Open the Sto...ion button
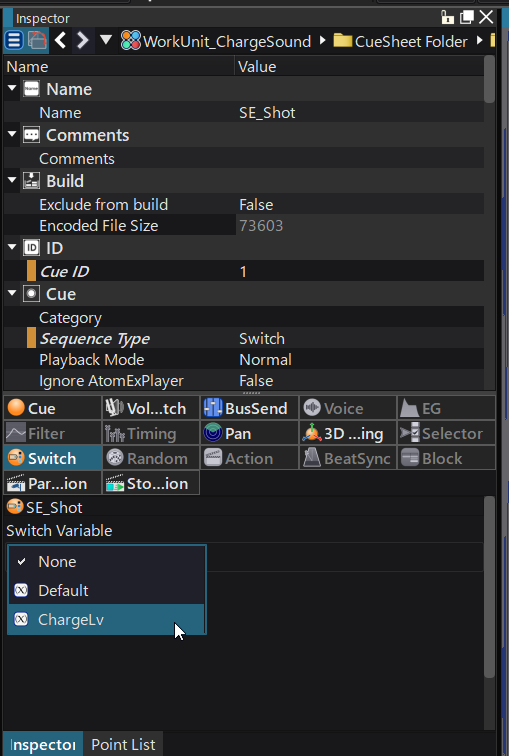509x756 pixels. pos(151,484)
